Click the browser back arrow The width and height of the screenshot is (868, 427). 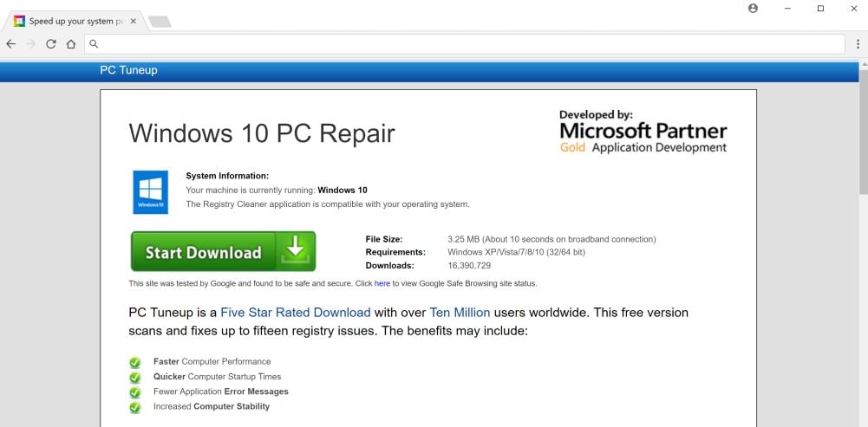pos(11,44)
